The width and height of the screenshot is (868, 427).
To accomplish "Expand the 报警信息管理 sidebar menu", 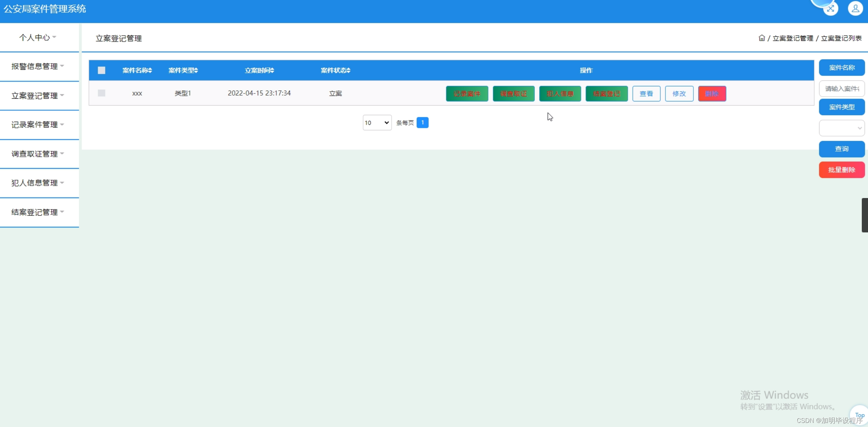I will (x=38, y=66).
